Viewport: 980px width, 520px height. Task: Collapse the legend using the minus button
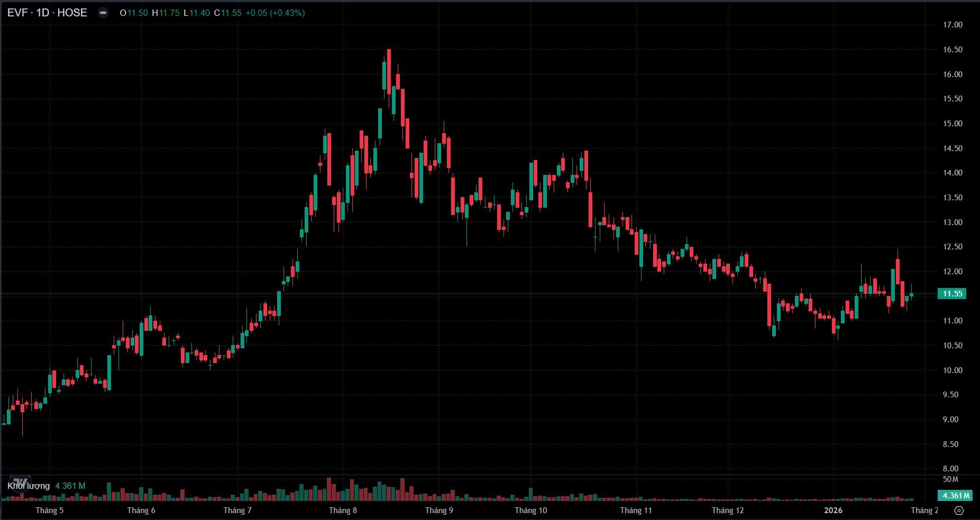(103, 13)
